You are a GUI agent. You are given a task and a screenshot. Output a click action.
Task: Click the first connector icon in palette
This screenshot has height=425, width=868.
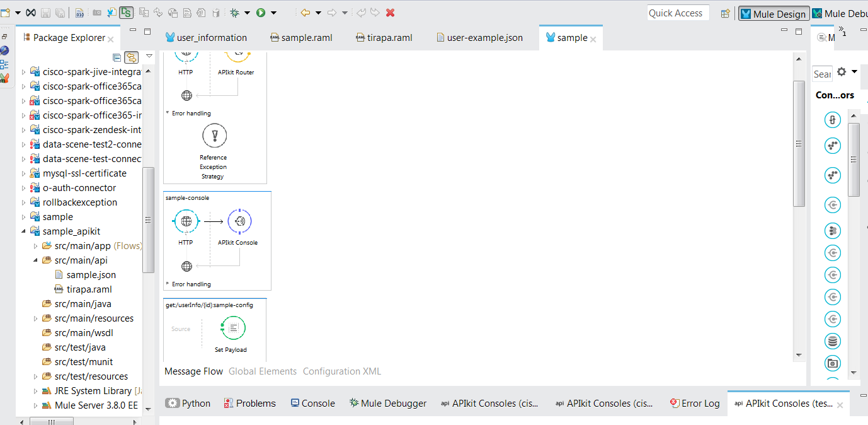pyautogui.click(x=833, y=120)
